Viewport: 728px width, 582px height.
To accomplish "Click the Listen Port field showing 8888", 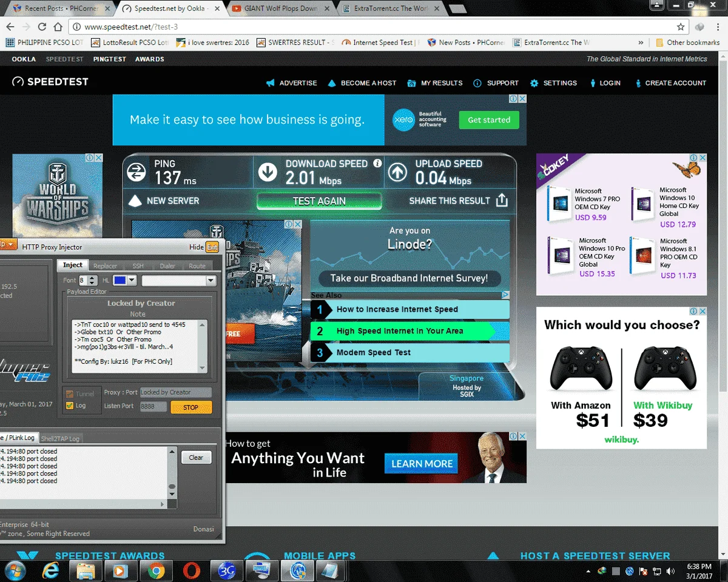I will [153, 406].
